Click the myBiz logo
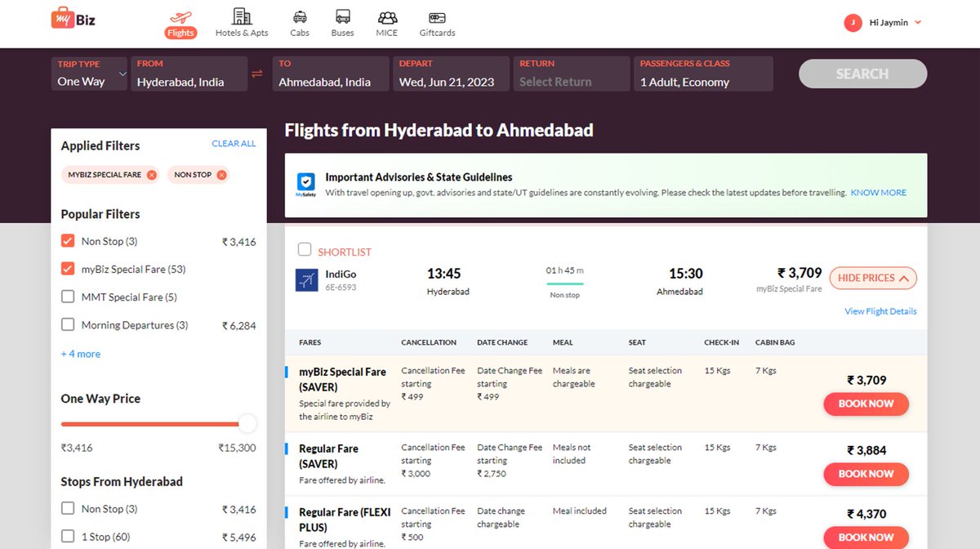Viewport: 980px width, 549px height. click(x=73, y=18)
